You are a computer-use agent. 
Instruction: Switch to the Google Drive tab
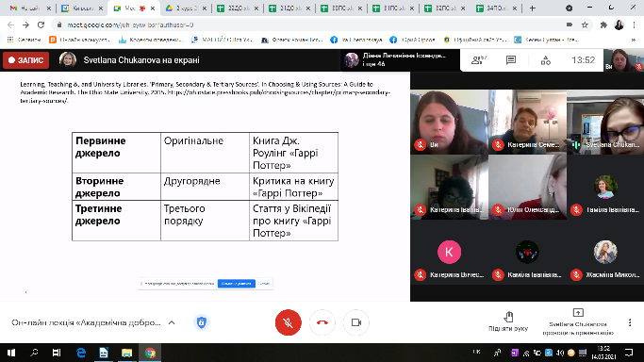pos(186,8)
